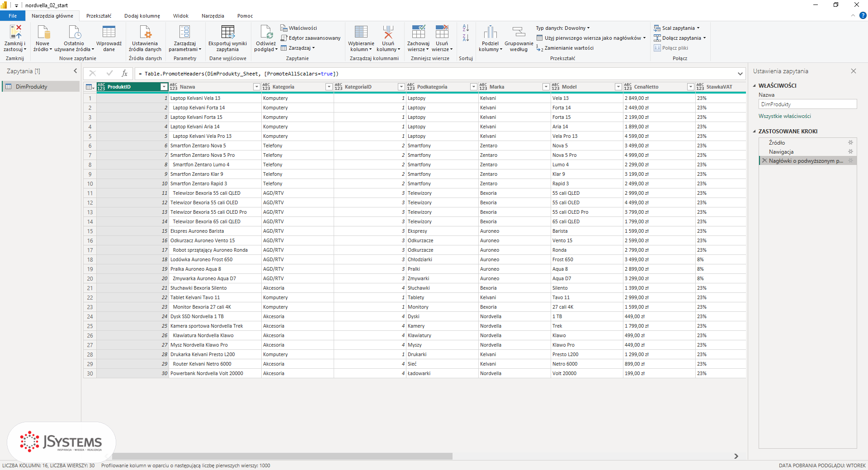Open the File tab
Viewport: 868px width, 470px height.
[13, 16]
